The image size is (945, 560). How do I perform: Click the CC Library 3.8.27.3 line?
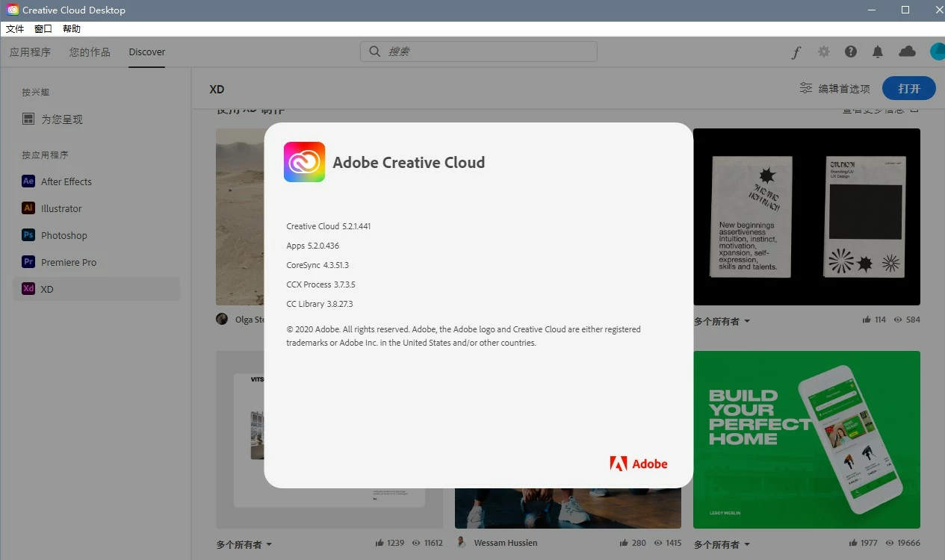click(x=319, y=304)
